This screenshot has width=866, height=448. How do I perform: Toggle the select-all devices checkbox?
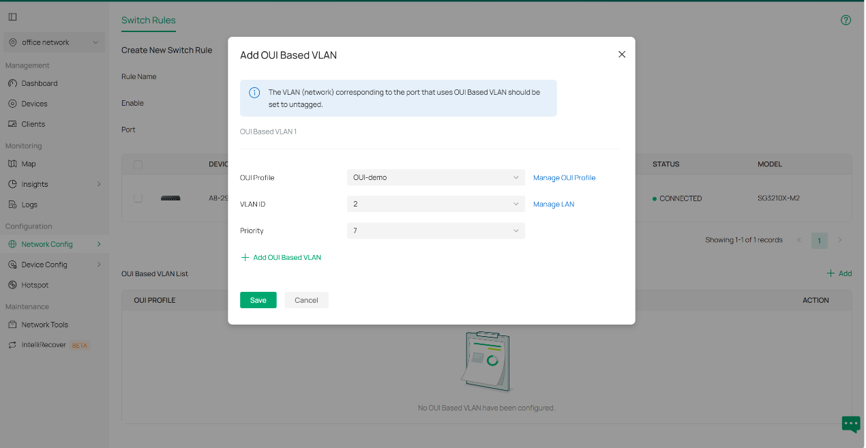coord(138,165)
